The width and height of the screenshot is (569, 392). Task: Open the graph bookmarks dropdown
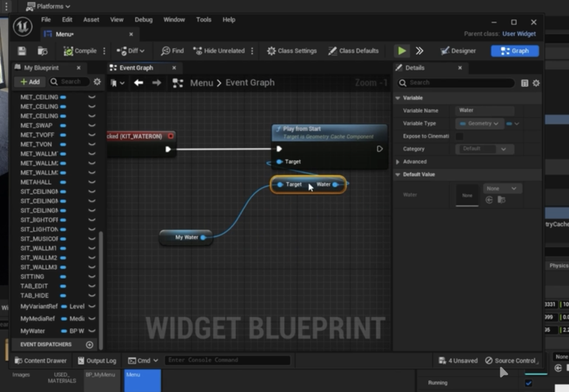(x=117, y=83)
